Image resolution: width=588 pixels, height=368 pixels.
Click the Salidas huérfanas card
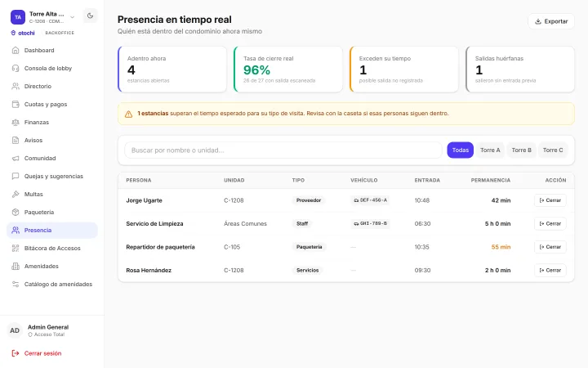pyautogui.click(x=519, y=69)
